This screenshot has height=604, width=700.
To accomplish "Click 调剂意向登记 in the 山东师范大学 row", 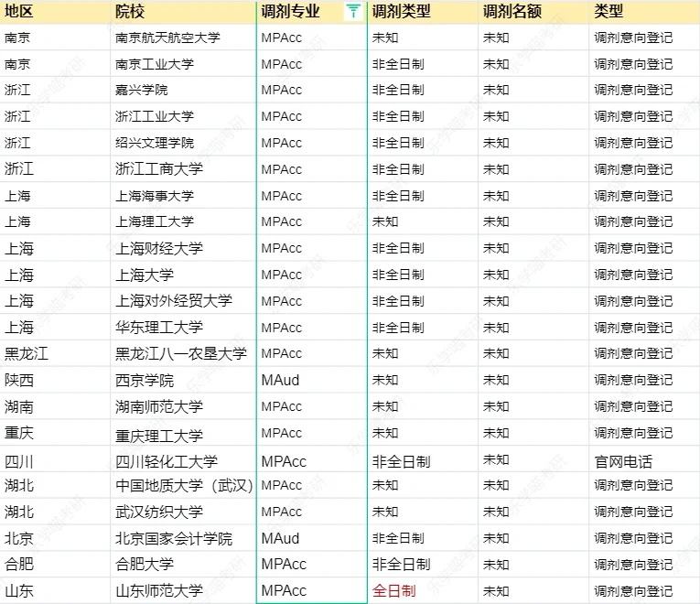I will pos(633,591).
